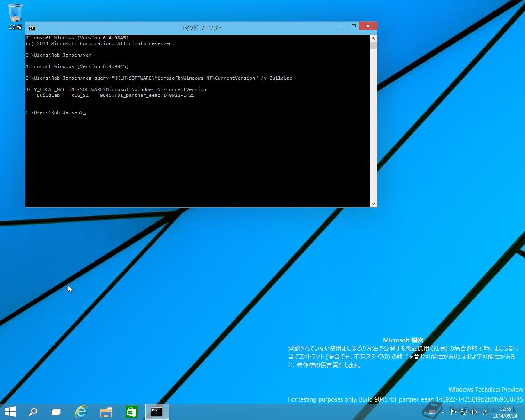
Task: Open the volume speaker tray icon
Action: click(474, 412)
